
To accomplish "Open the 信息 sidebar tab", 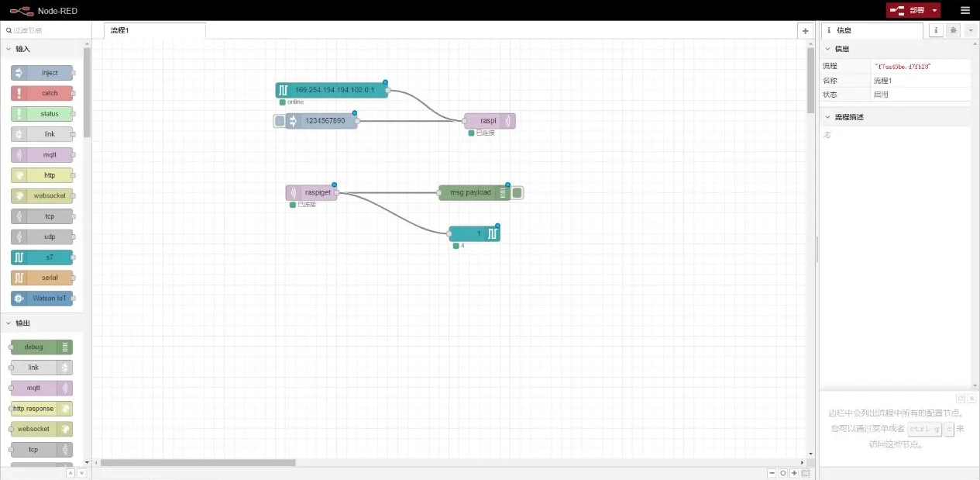I will tap(872, 30).
